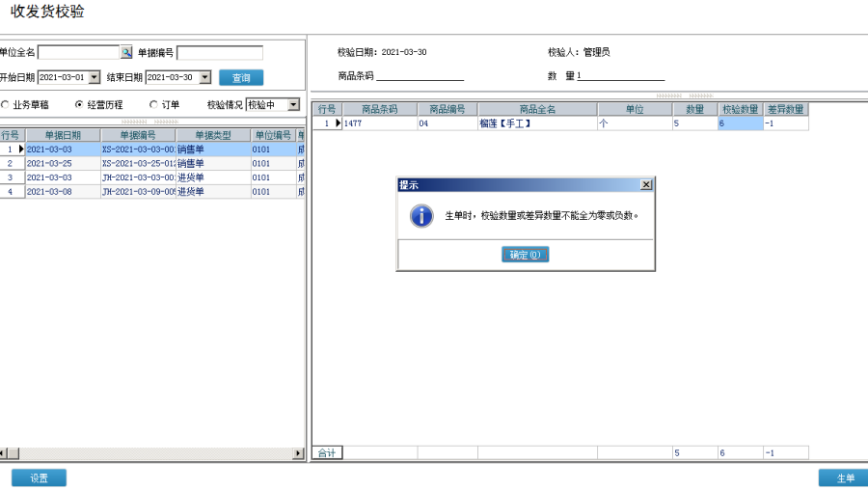Open the 结束日期 date dropdown

tap(204, 77)
